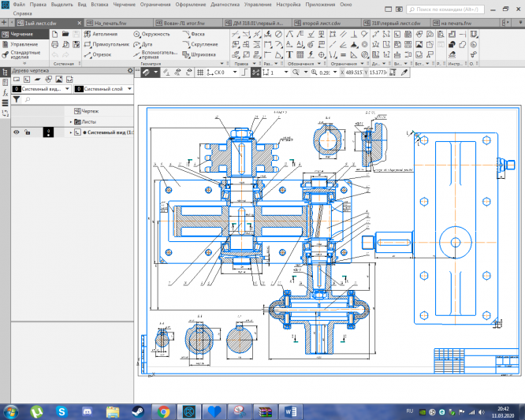Toggle visibility eye of Системный вид
The height and width of the screenshot is (420, 525).
[16, 132]
